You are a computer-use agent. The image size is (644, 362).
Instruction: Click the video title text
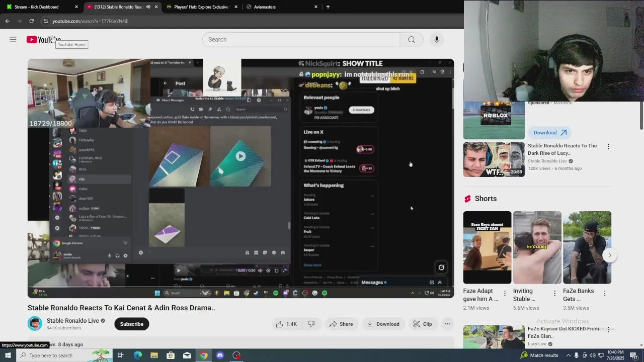tap(121, 308)
